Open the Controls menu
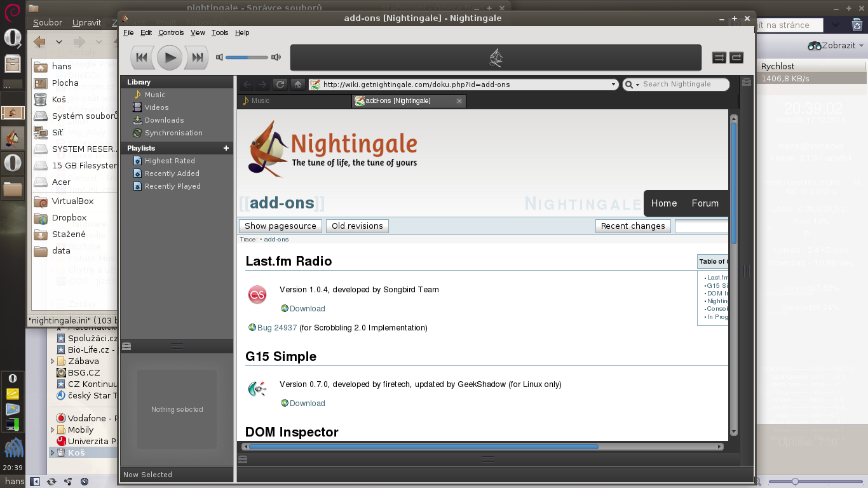This screenshot has height=488, width=868. click(171, 32)
